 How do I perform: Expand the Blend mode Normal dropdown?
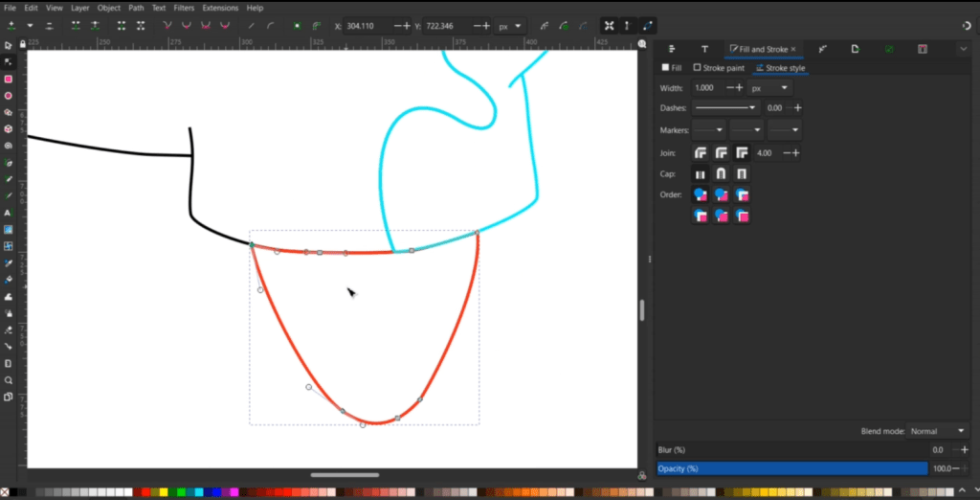(938, 431)
